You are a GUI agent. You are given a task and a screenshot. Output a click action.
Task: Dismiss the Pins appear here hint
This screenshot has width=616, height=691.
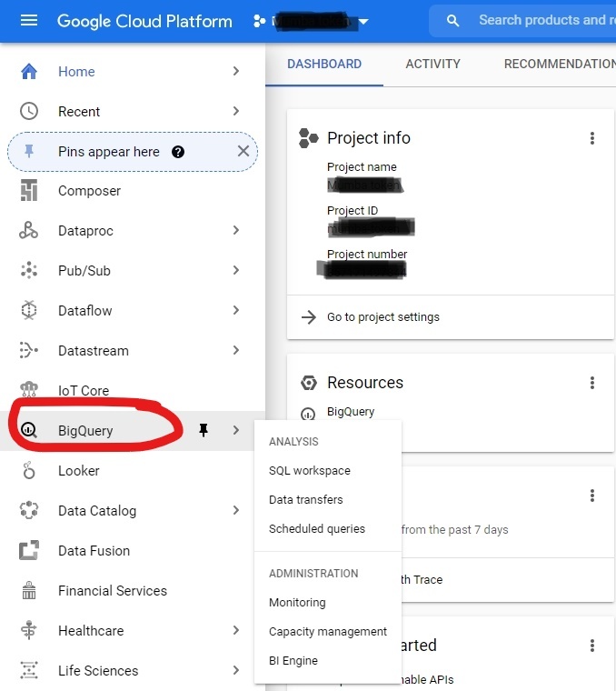[x=243, y=151]
